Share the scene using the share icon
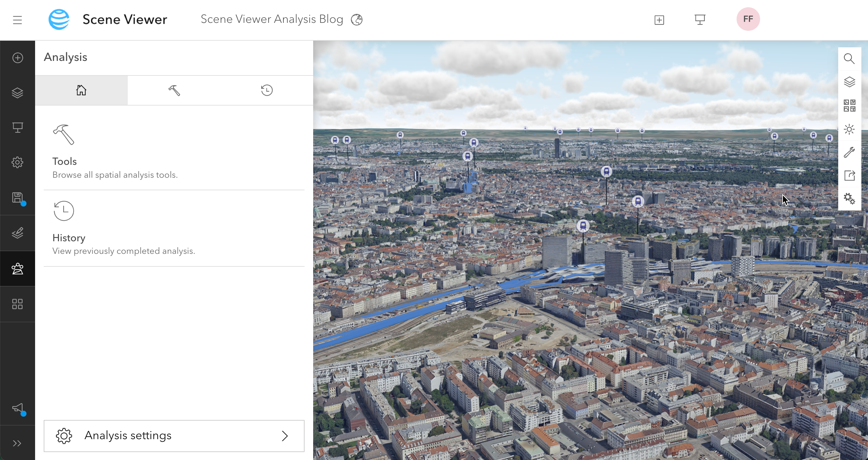 pos(849,175)
